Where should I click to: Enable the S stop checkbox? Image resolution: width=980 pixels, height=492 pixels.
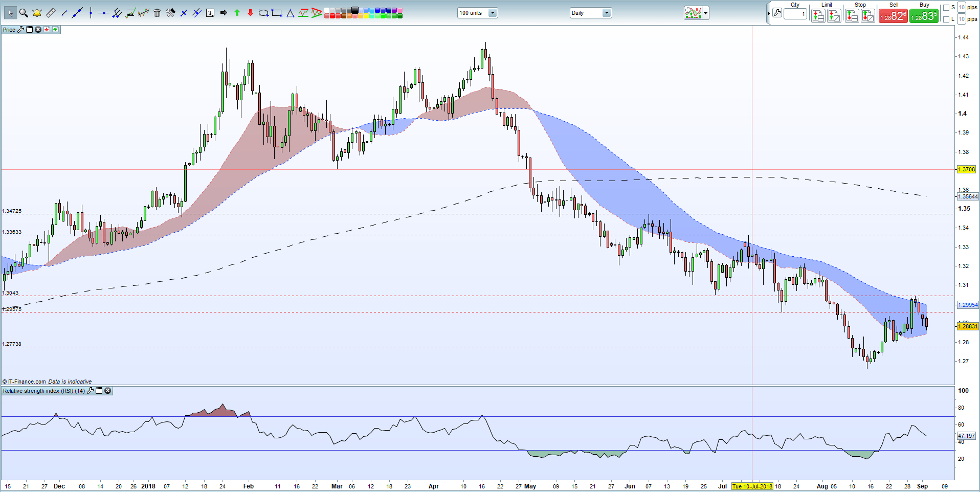[x=946, y=8]
